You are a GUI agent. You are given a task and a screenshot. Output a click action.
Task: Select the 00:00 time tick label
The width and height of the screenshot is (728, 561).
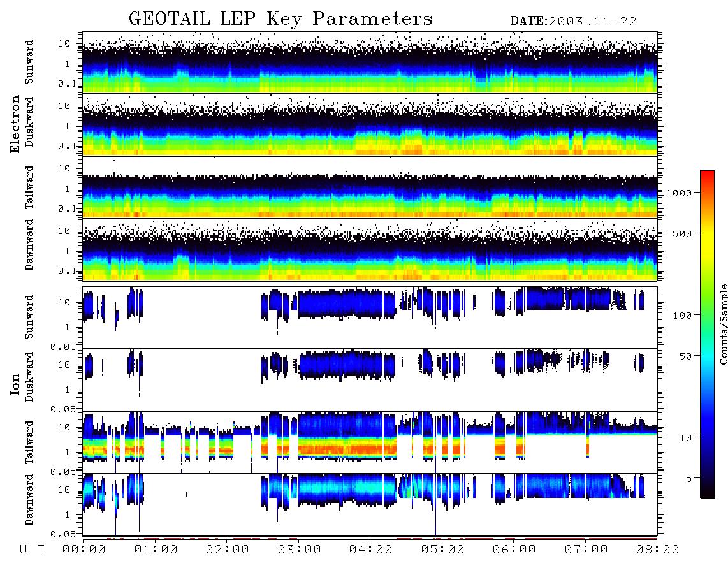pyautogui.click(x=84, y=550)
